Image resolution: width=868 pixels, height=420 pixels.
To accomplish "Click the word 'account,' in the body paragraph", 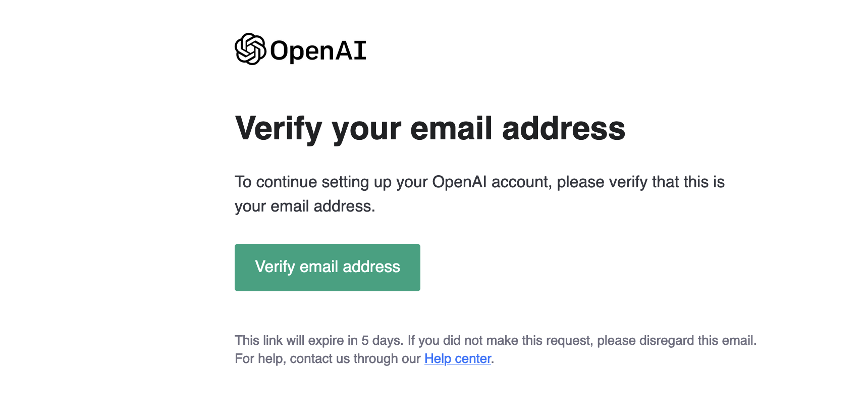I will (522, 182).
